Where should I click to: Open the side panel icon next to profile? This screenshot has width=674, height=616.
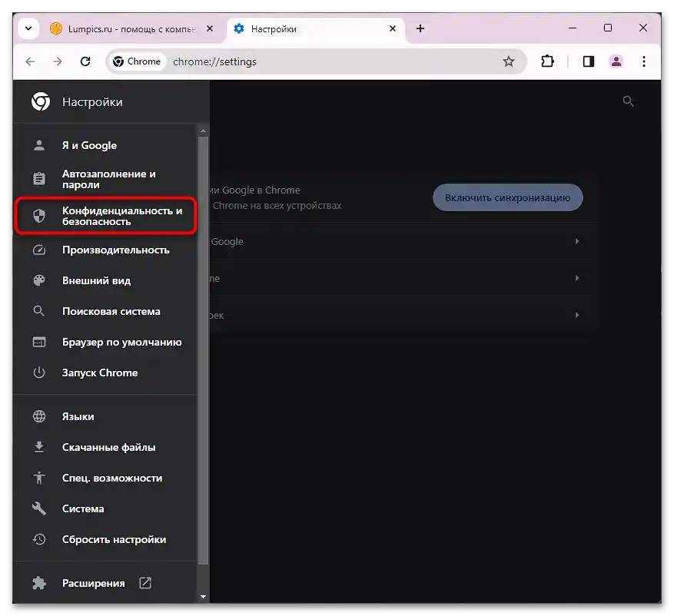point(588,61)
